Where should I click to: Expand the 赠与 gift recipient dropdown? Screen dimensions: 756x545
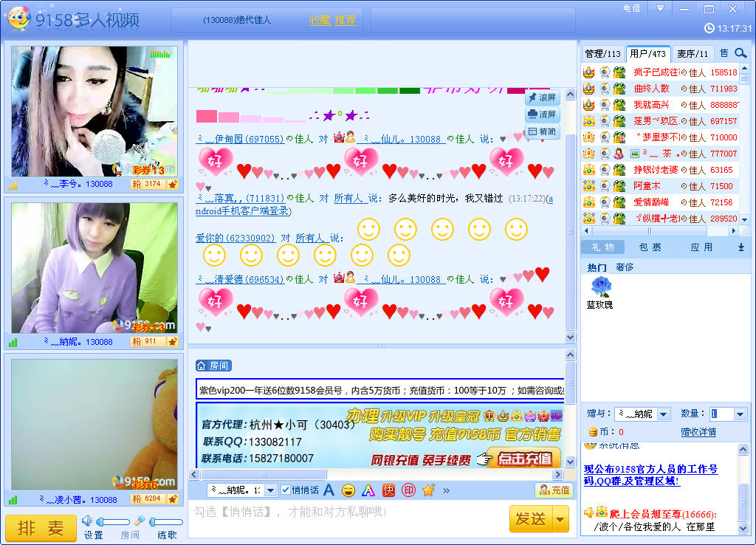click(x=662, y=414)
